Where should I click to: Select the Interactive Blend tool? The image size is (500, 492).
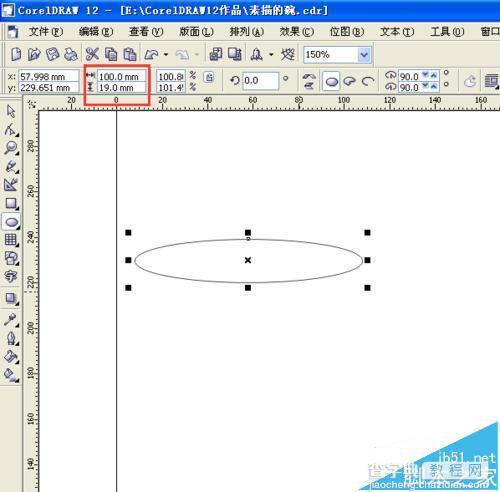click(11, 298)
